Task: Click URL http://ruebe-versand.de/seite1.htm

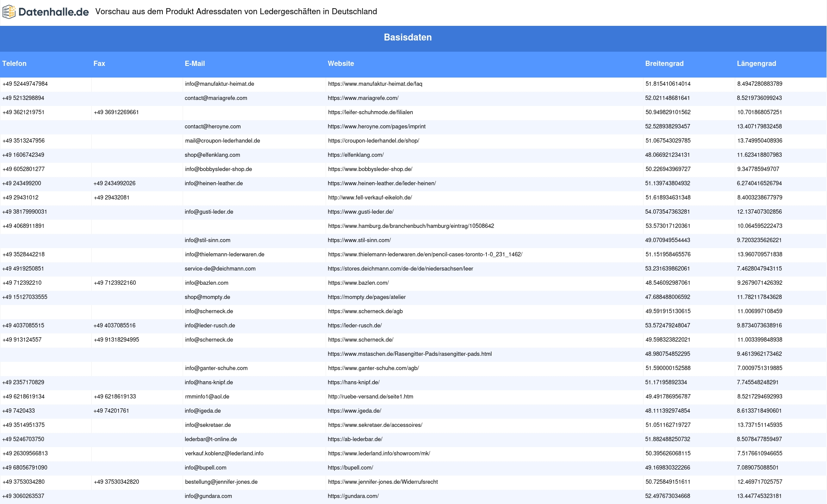Action: (370, 397)
